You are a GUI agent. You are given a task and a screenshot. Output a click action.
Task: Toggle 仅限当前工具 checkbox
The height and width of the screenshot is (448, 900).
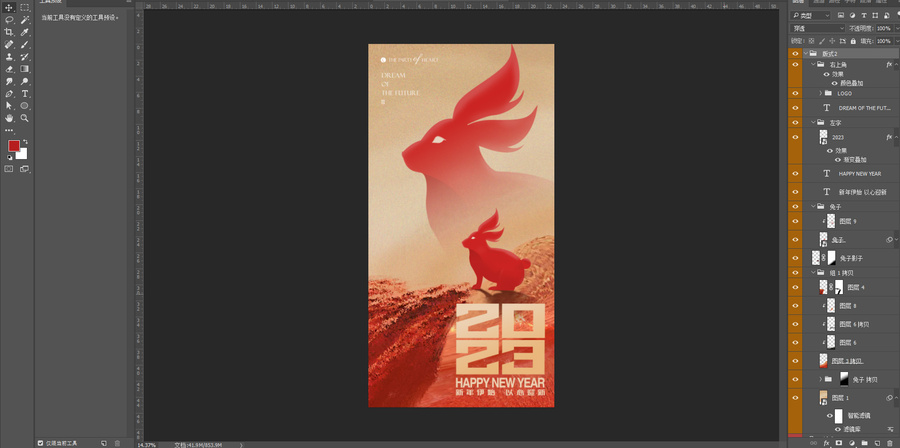point(40,443)
